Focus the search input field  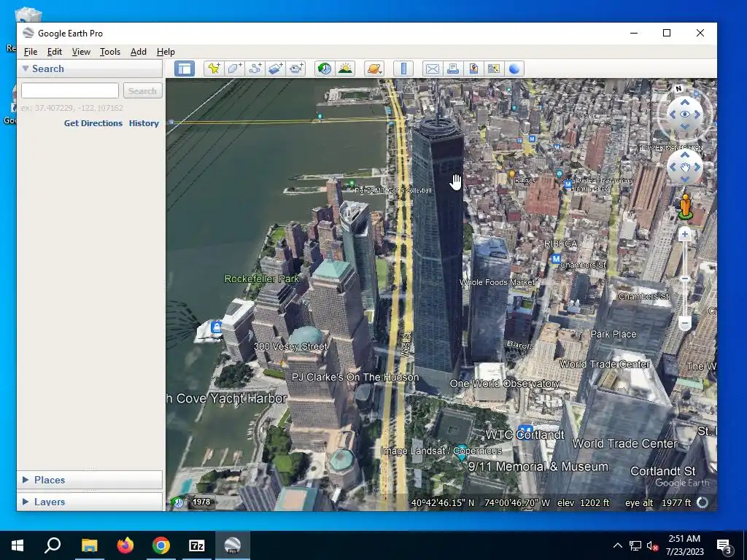(70, 90)
